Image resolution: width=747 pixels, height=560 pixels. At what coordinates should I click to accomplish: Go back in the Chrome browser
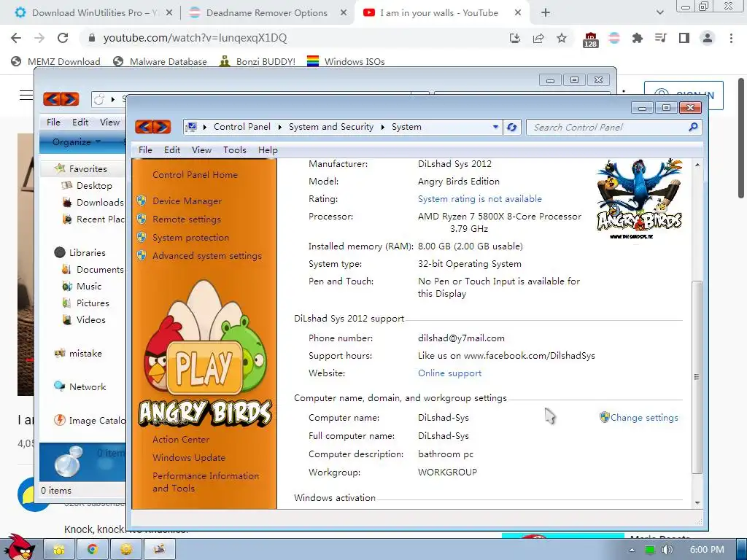pyautogui.click(x=16, y=38)
